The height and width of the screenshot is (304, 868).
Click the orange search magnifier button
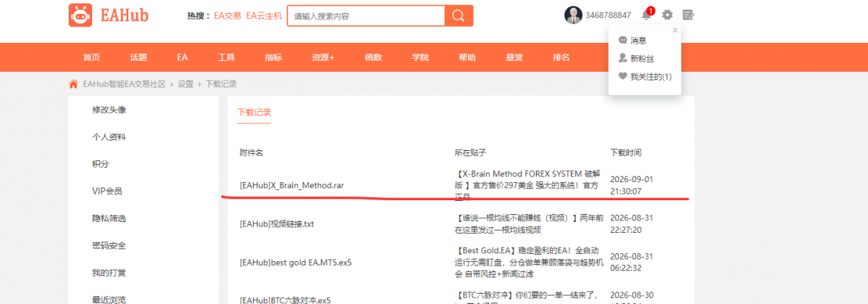(459, 16)
